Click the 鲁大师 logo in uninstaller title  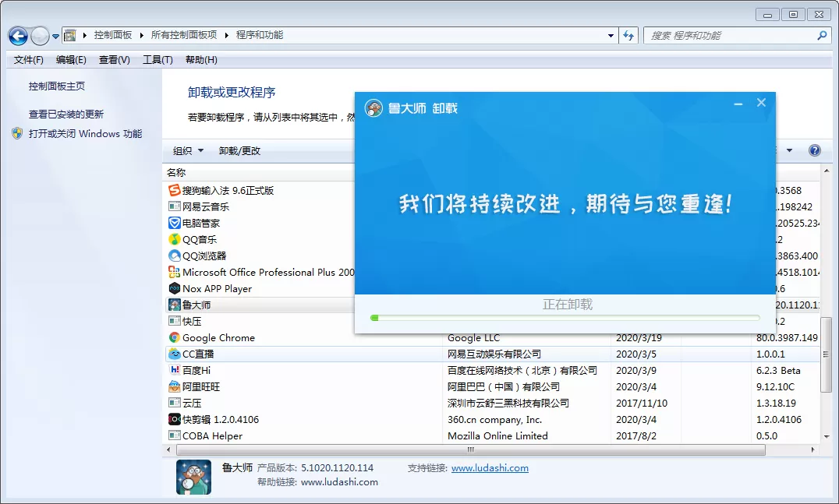tap(373, 108)
